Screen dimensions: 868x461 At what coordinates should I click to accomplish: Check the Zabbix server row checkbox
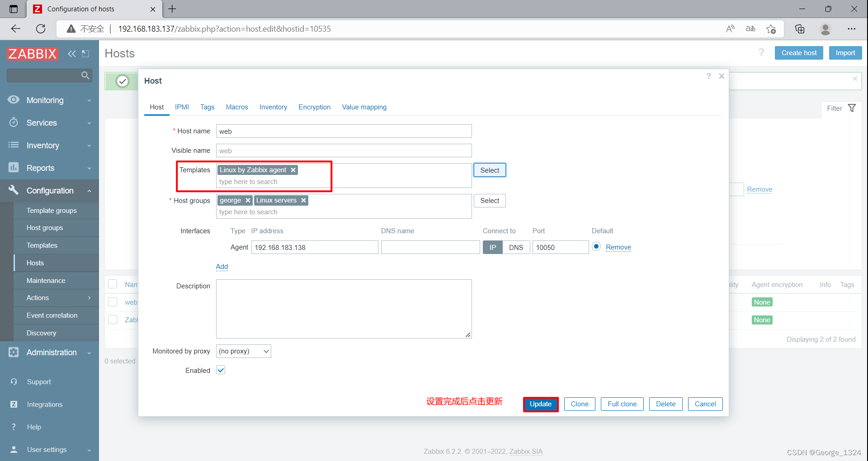[113, 320]
